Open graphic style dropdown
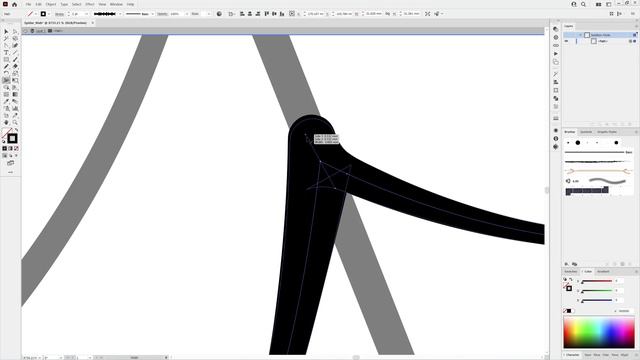The image size is (640, 360). pos(209,14)
